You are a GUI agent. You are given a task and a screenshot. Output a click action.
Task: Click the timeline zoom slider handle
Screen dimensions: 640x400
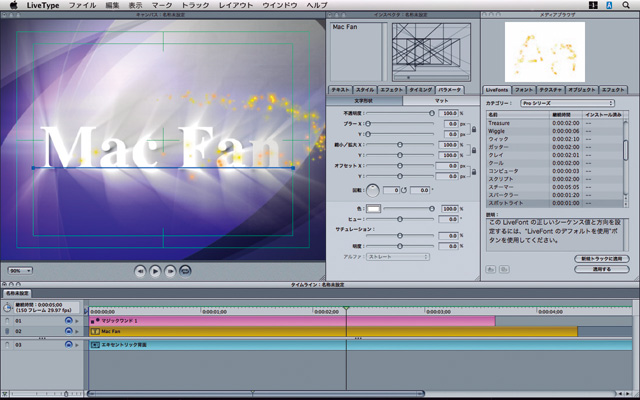click(66, 394)
